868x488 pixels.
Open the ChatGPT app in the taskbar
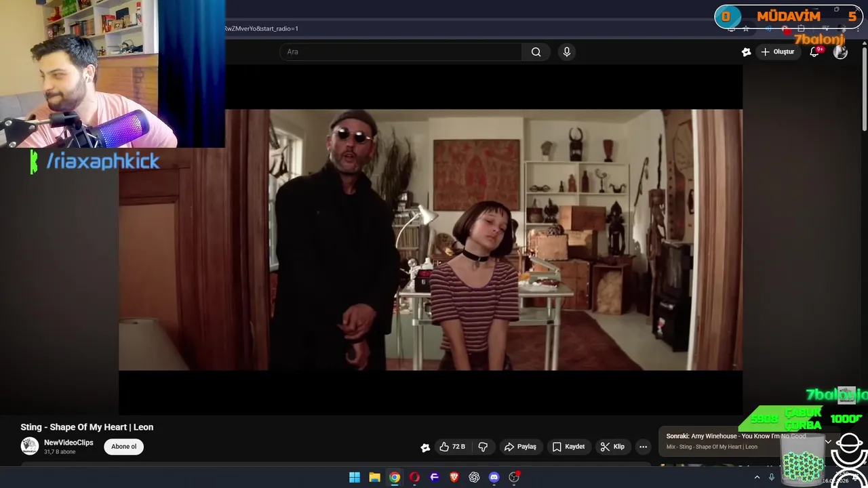(x=474, y=477)
